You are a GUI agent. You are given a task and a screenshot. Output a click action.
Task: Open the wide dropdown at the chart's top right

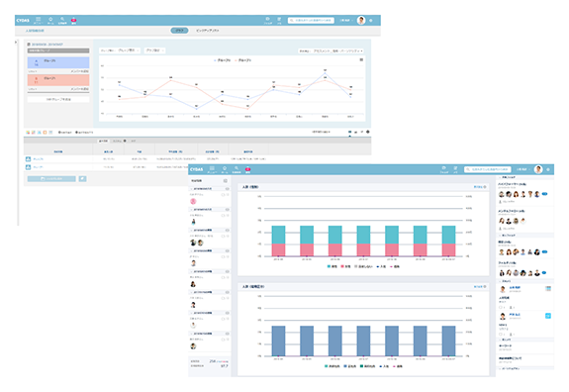331,51
